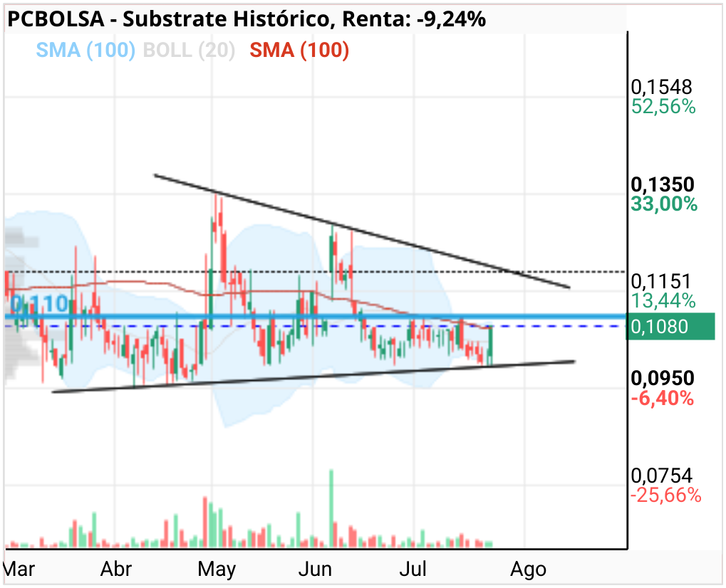Image resolution: width=726 pixels, height=588 pixels.
Task: Click the bold 0,0950 price label
Action: 663,379
